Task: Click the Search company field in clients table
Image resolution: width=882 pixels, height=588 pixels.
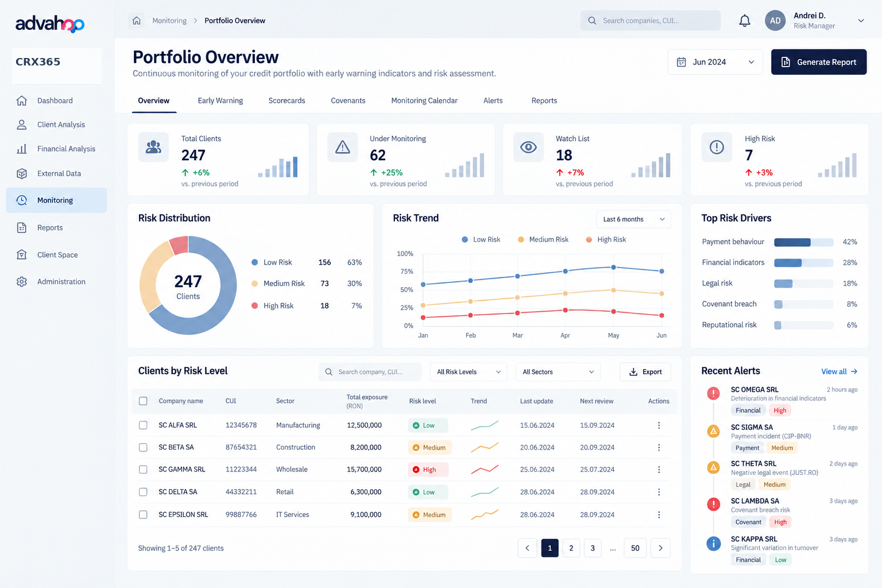Action: (370, 372)
